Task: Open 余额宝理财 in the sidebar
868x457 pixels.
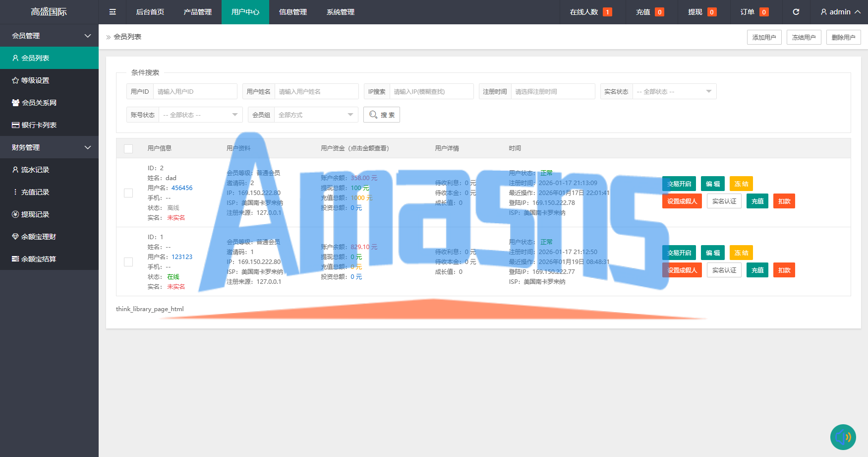Action: point(49,237)
